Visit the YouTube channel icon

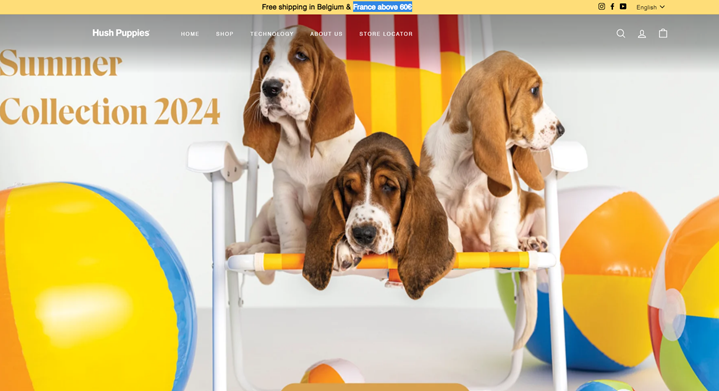click(x=623, y=6)
